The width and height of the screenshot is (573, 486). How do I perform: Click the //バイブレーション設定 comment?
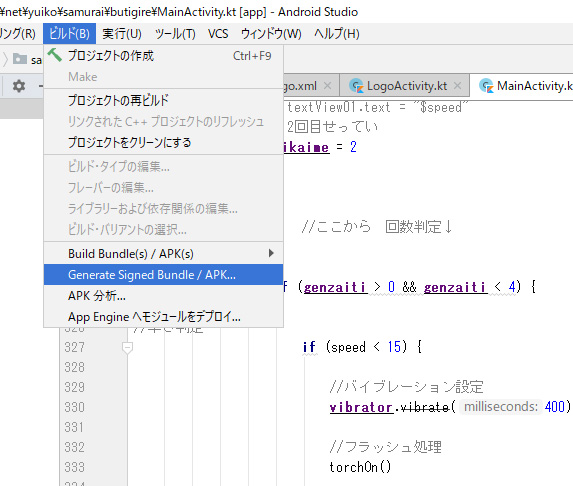[406, 387]
